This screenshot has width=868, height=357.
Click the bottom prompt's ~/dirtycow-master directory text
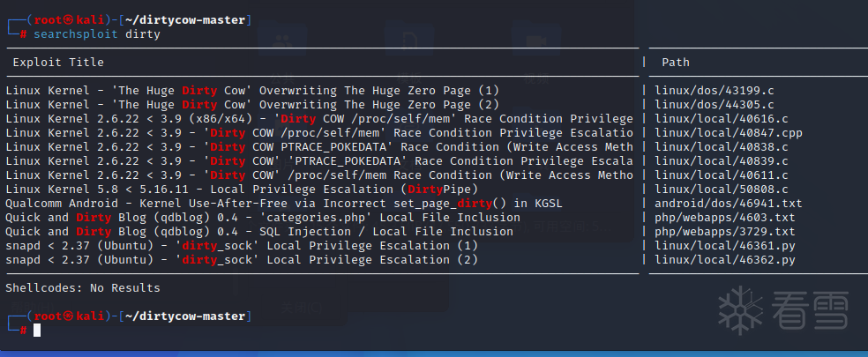(185, 316)
